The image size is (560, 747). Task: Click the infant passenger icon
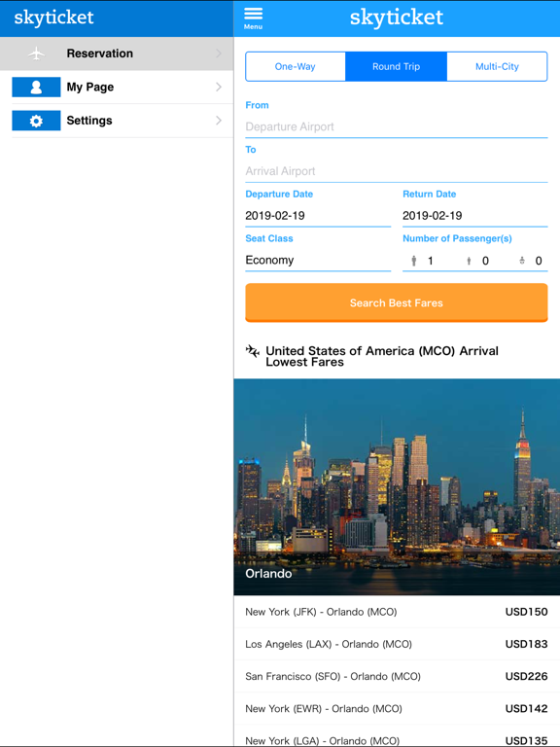pos(522,261)
